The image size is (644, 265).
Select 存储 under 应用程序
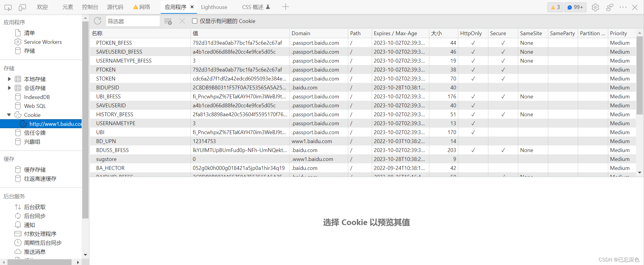click(x=30, y=51)
